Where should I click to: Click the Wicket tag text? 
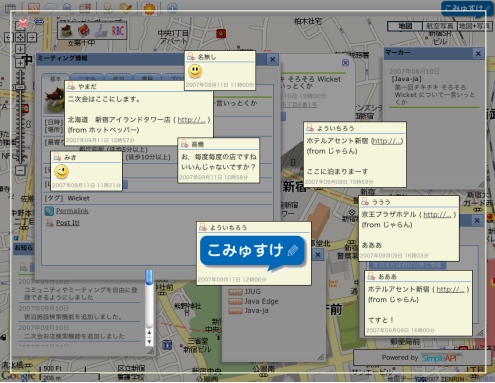pyautogui.click(x=78, y=198)
